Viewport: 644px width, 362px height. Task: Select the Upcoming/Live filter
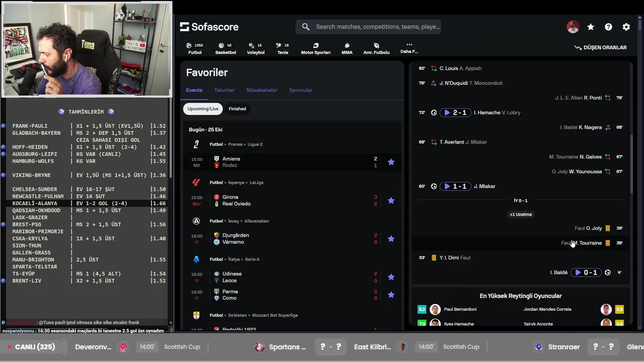(x=203, y=109)
